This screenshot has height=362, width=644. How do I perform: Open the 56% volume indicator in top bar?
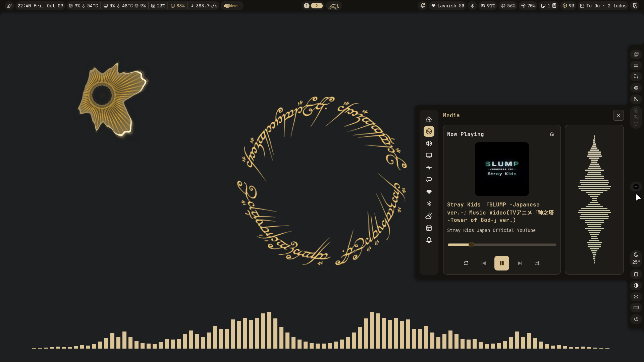point(508,6)
